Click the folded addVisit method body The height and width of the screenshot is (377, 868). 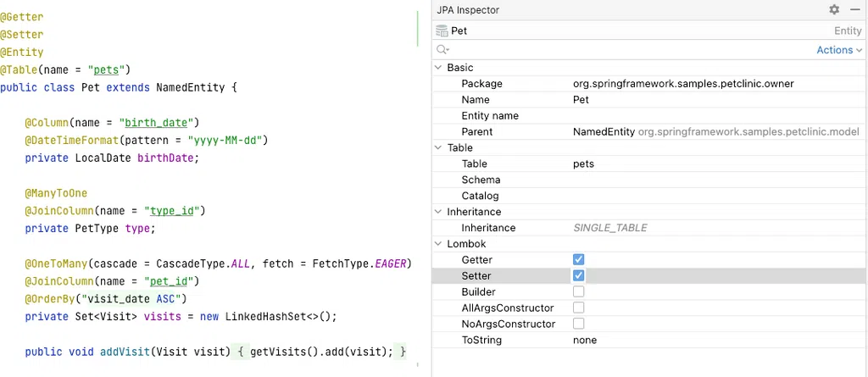(x=320, y=352)
